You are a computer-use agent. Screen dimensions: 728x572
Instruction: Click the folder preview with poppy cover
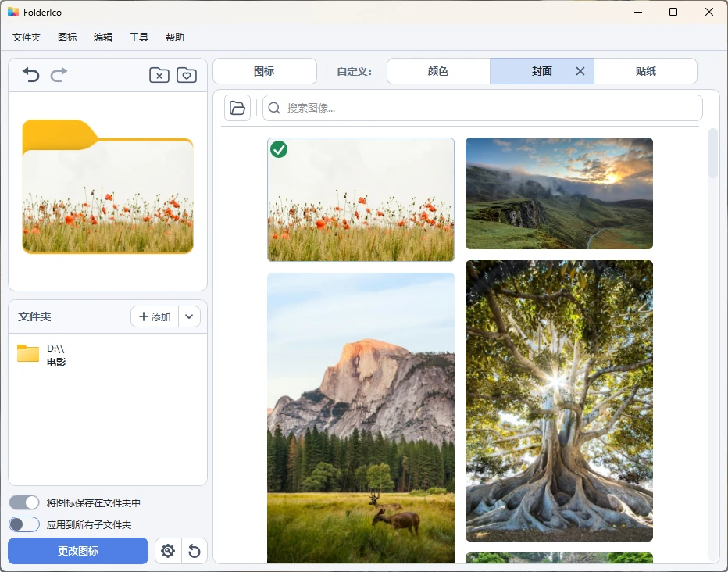point(108,187)
